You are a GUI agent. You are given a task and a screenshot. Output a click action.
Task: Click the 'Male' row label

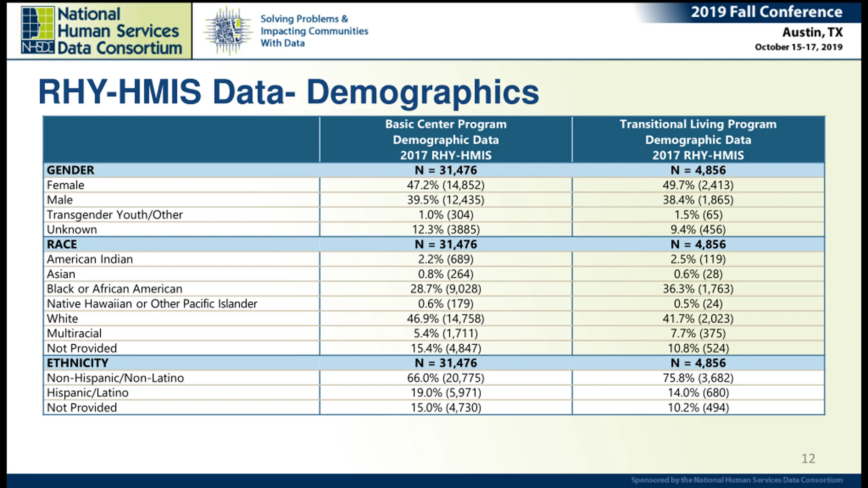click(60, 200)
